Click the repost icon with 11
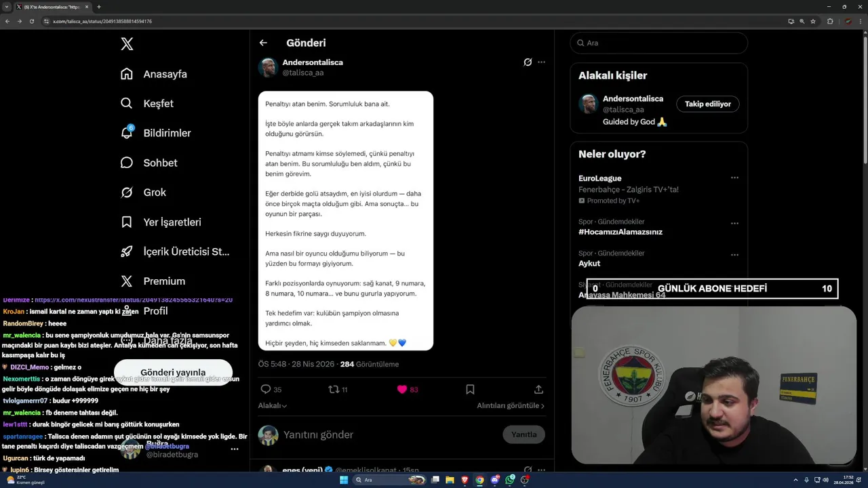This screenshot has width=868, height=488. (x=338, y=389)
